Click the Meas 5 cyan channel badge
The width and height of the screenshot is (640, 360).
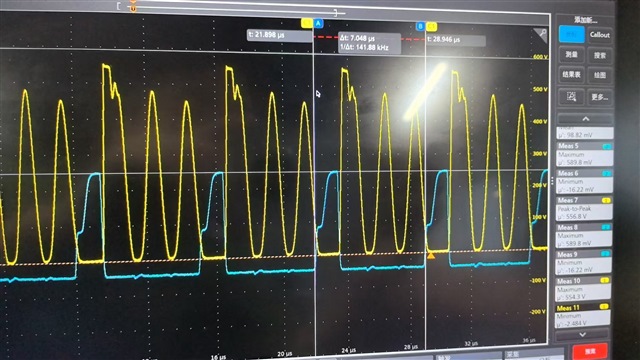[x=607, y=147]
